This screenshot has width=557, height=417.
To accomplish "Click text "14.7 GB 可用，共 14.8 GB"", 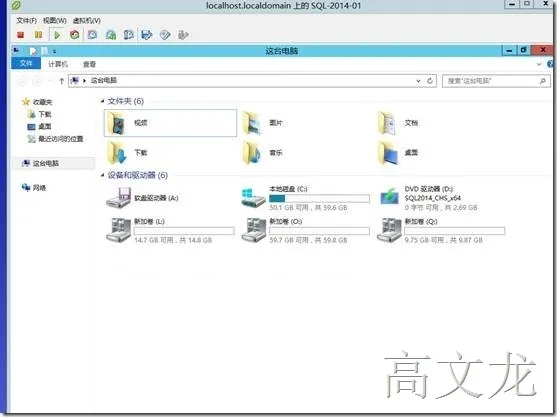I will (x=173, y=240).
